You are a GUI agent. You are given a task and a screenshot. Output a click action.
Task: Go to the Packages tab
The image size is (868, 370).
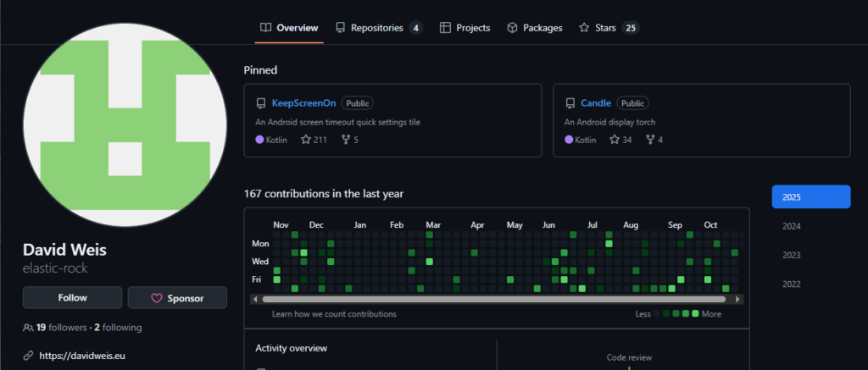pyautogui.click(x=534, y=28)
